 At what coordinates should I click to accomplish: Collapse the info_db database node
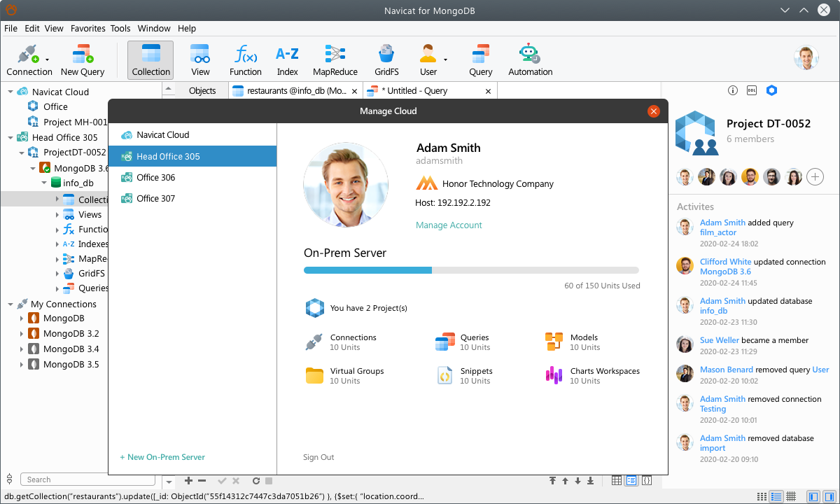pyautogui.click(x=44, y=183)
